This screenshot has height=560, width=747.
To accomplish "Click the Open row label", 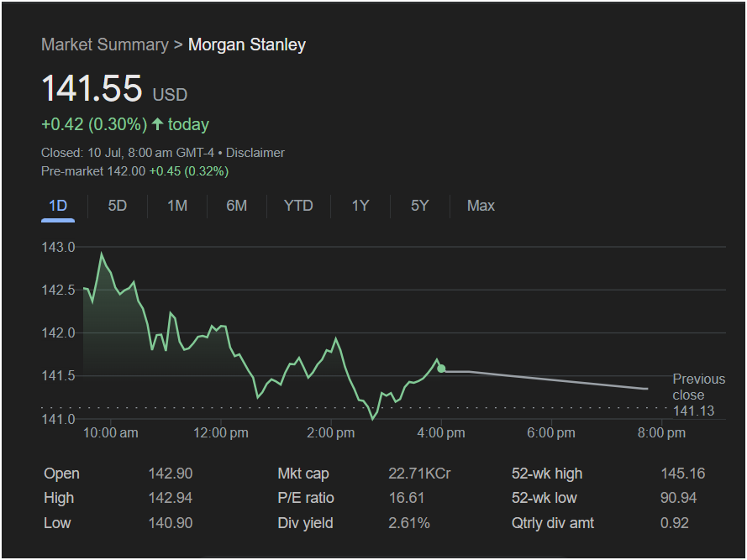I will click(x=61, y=474).
